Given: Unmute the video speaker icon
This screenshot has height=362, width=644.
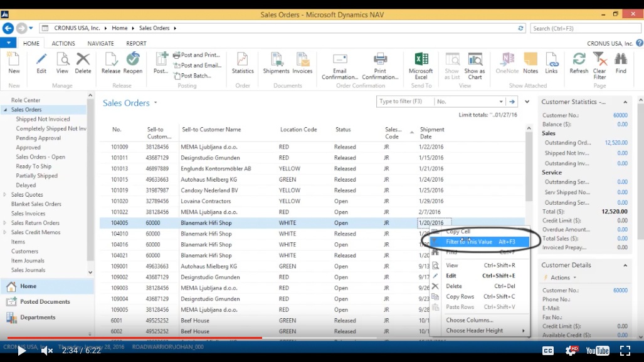Looking at the screenshot, I should tap(47, 351).
